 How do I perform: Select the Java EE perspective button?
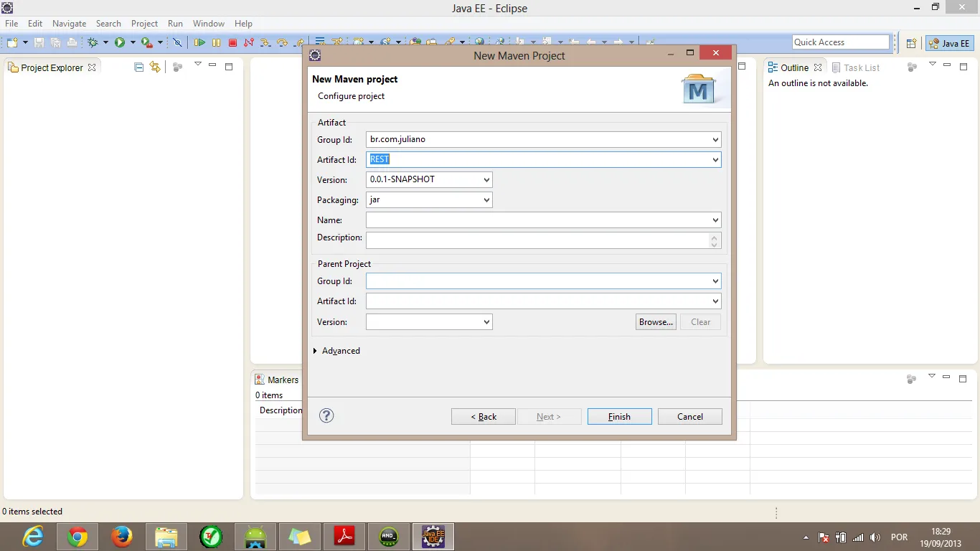coord(949,43)
